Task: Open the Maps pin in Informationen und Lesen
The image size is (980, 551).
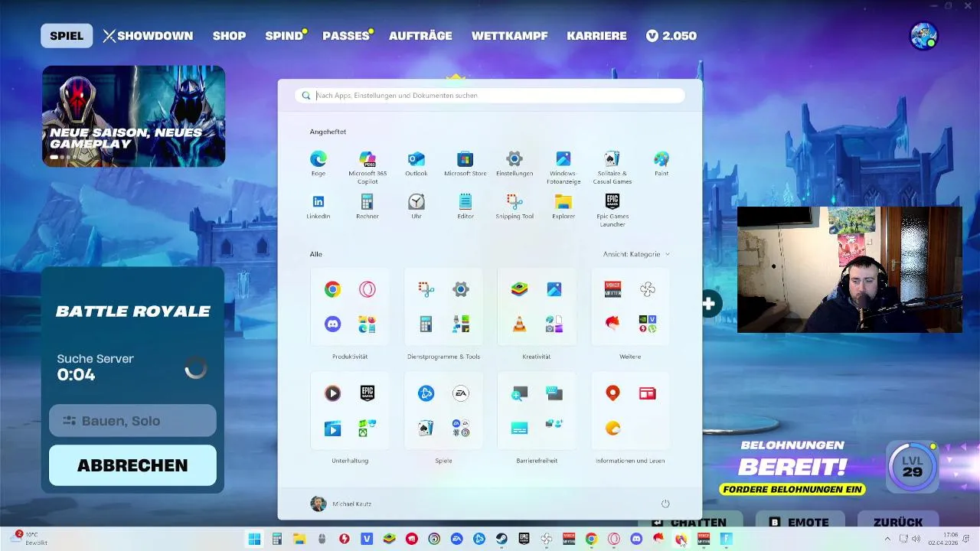Action: tap(612, 393)
